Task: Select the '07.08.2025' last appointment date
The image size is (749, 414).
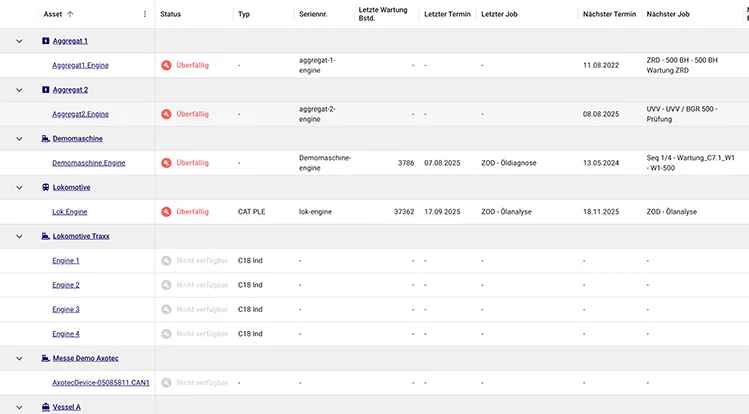Action: click(x=442, y=163)
